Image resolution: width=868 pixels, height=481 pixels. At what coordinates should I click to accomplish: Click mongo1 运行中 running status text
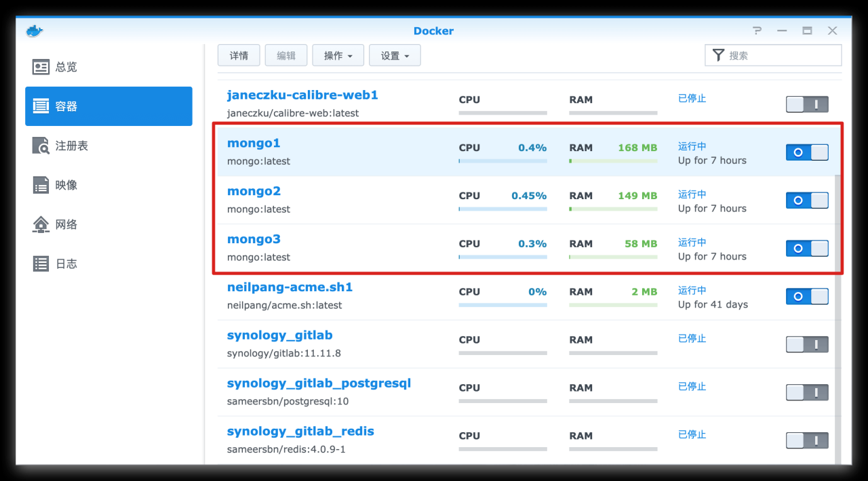click(692, 146)
